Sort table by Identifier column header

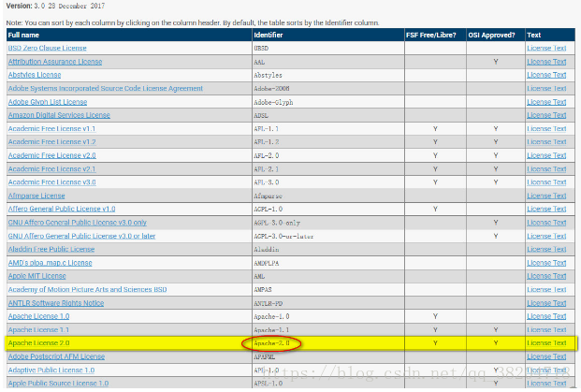point(269,36)
